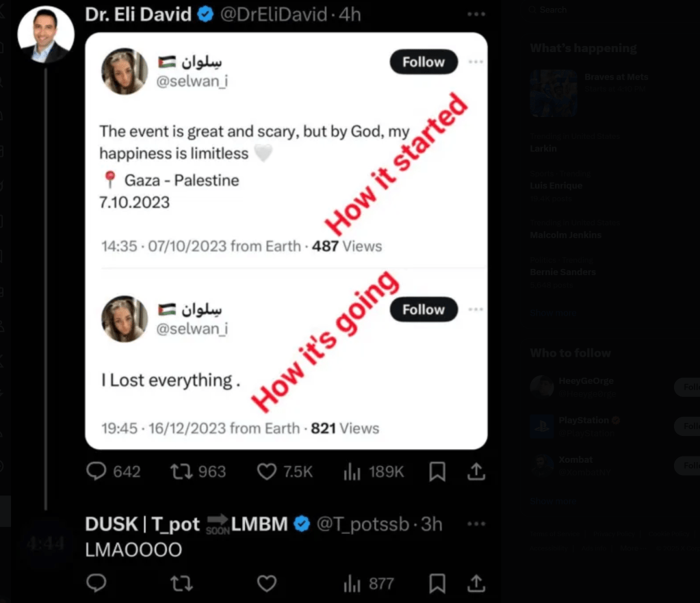Open Dr. Eli David's profile picture

pos(46,34)
